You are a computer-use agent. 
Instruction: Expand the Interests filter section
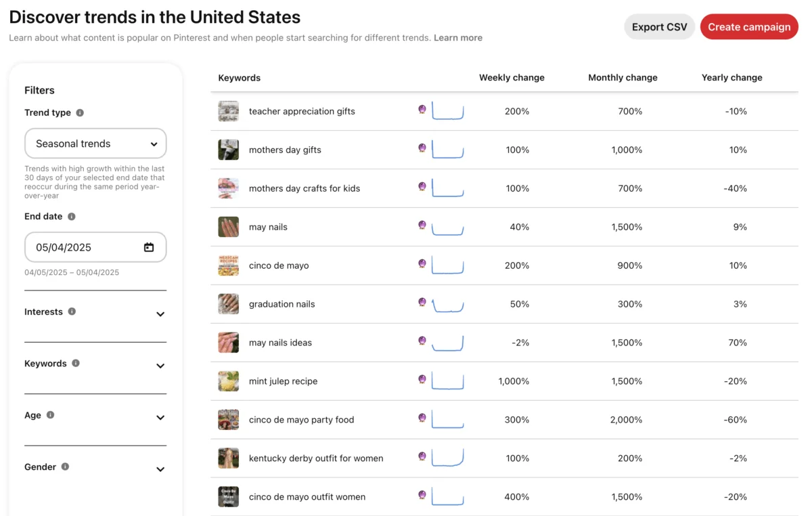160,314
